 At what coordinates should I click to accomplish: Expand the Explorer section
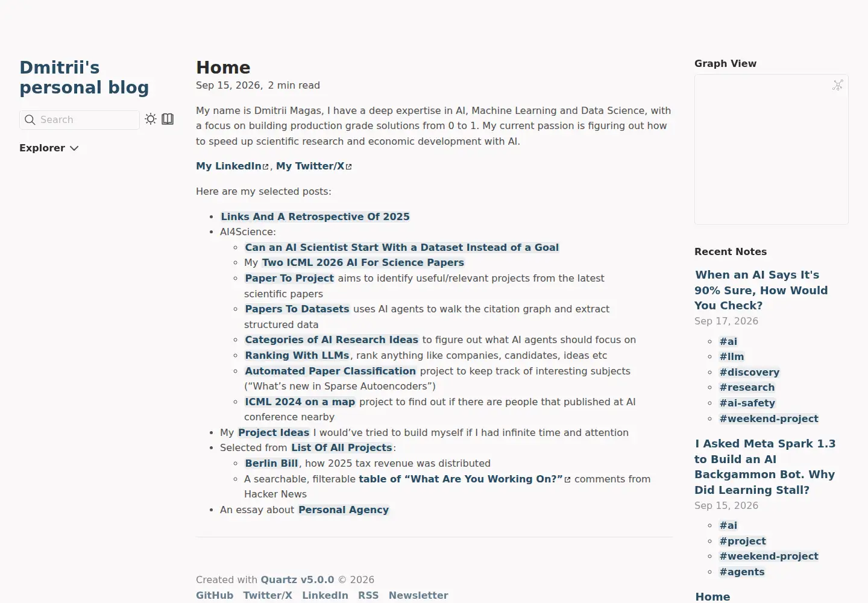[x=49, y=148]
